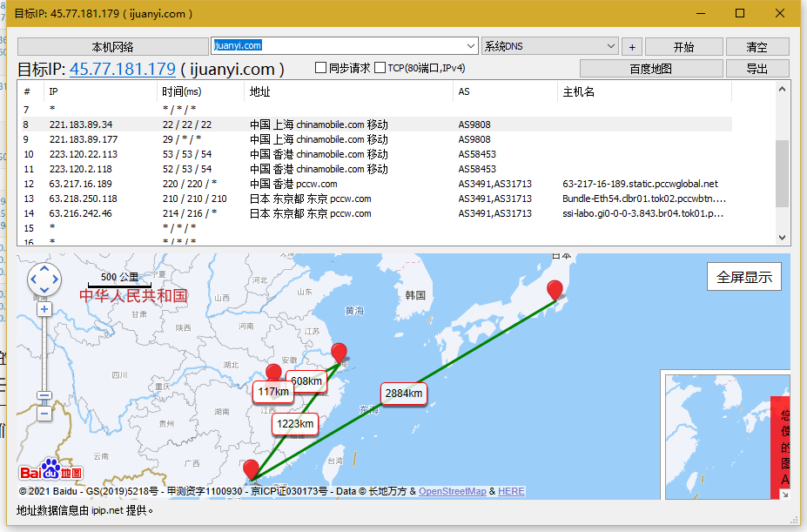
Task: Toggle the TCP (80端口, IPv4) checkbox
Action: tap(380, 68)
